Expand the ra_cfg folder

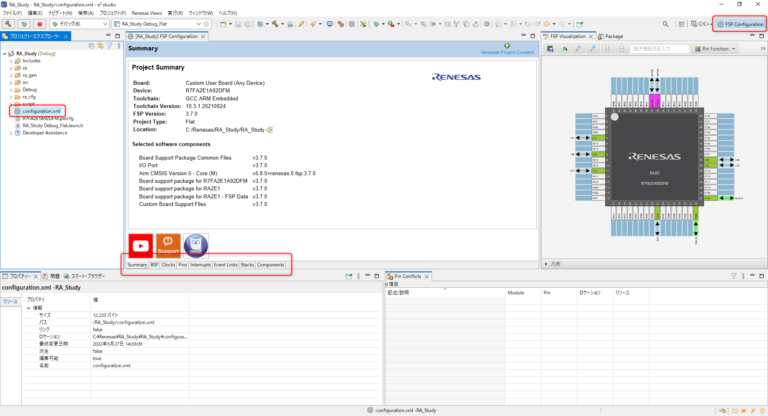11,97
